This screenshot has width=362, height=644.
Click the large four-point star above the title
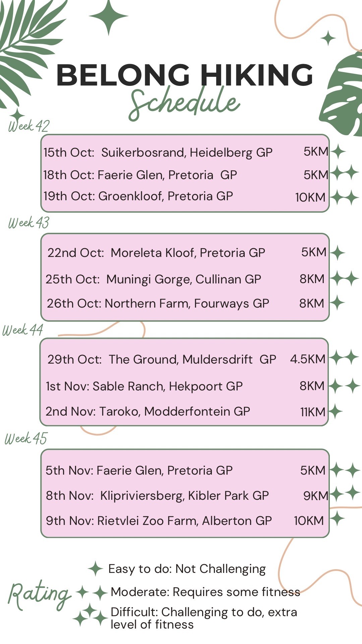[x=108, y=16]
